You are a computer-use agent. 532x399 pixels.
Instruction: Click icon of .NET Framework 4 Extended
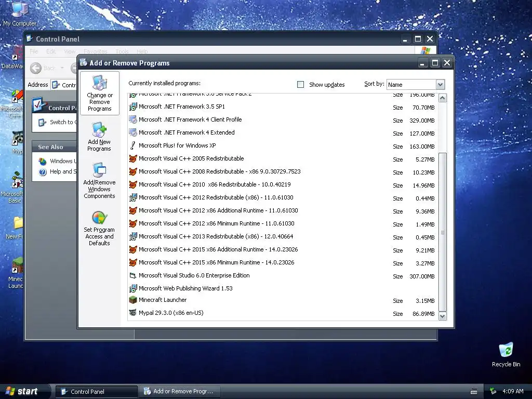[132, 132]
